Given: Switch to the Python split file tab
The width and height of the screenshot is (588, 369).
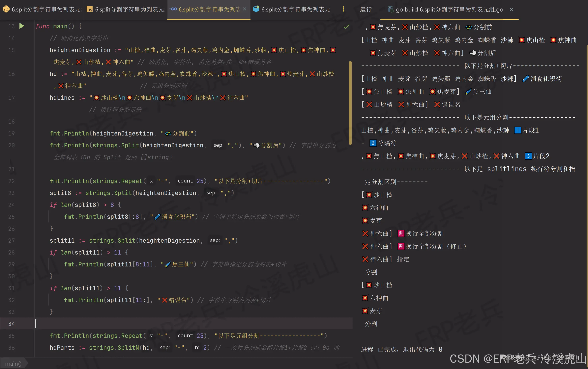Looking at the screenshot, I should click(x=46, y=9).
